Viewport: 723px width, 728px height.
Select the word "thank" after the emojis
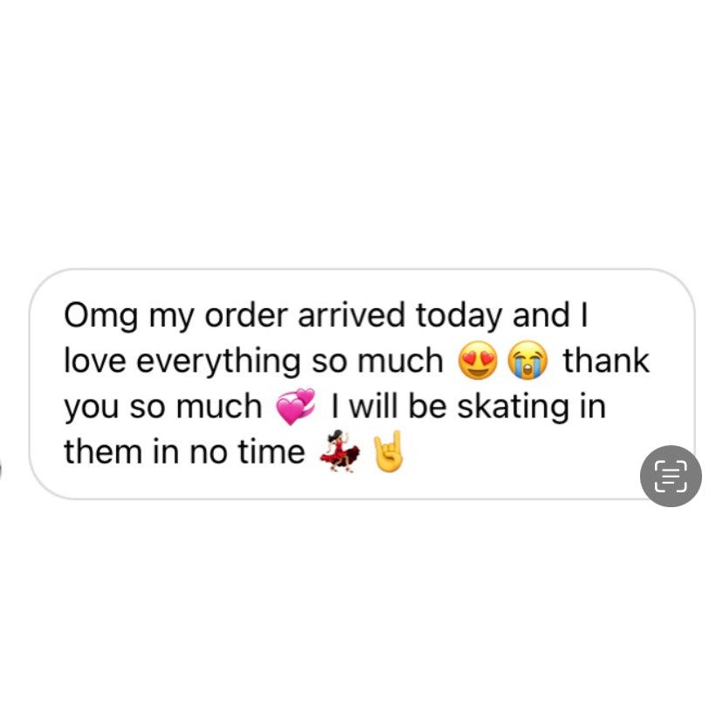pos(606,361)
